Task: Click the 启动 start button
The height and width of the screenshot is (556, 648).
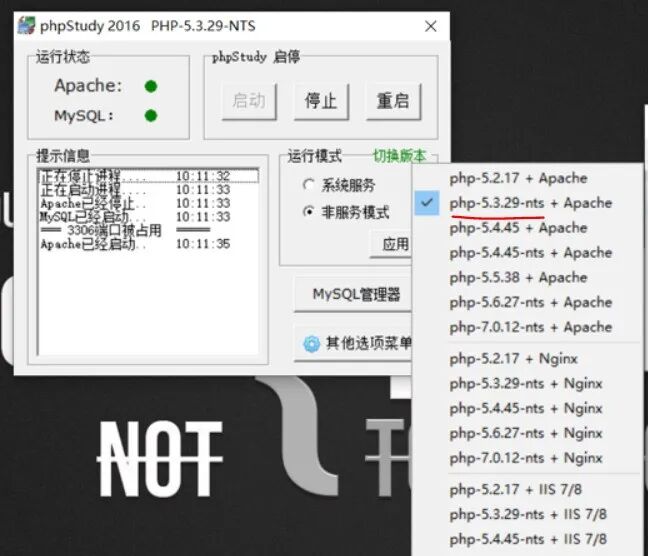Action: click(x=249, y=101)
